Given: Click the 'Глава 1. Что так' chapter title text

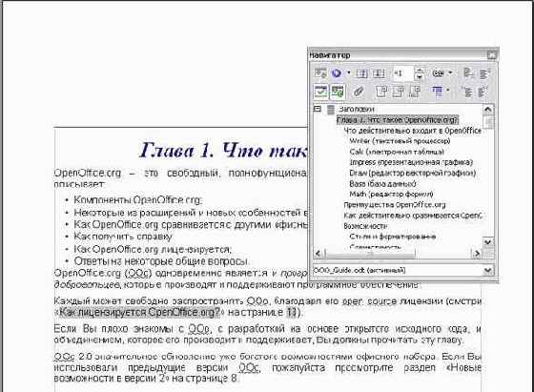Looking at the screenshot, I should 223,151.
